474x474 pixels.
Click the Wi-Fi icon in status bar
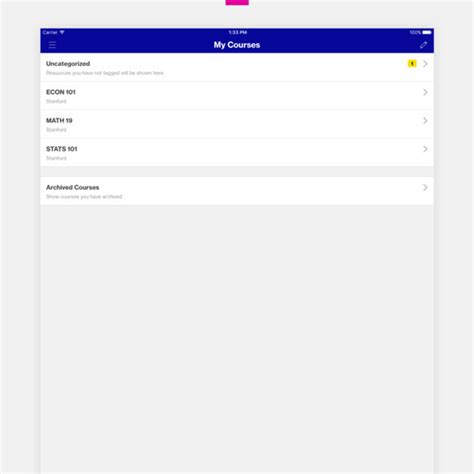pyautogui.click(x=62, y=32)
